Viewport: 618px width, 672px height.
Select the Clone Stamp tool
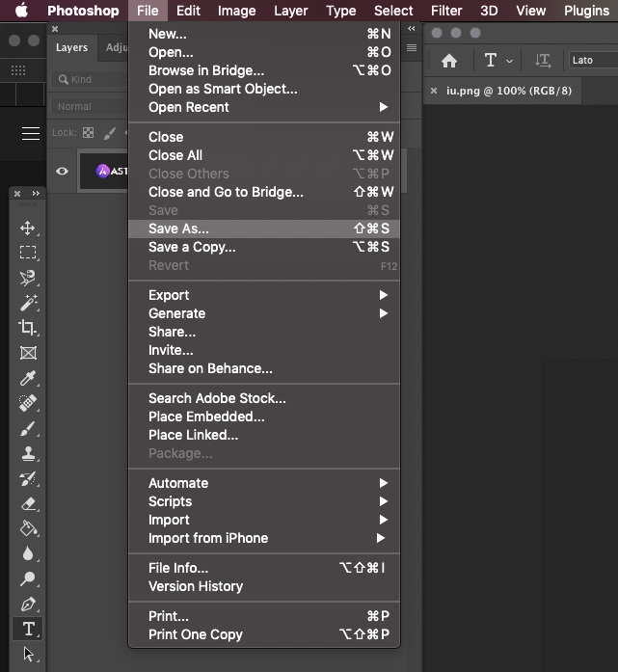pyautogui.click(x=28, y=453)
